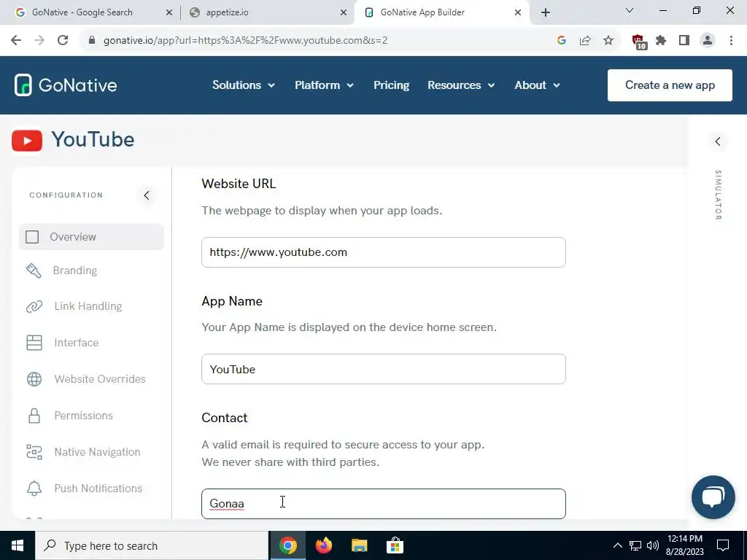This screenshot has width=747, height=560.
Task: Click the Google icon in address bar
Action: 562,41
